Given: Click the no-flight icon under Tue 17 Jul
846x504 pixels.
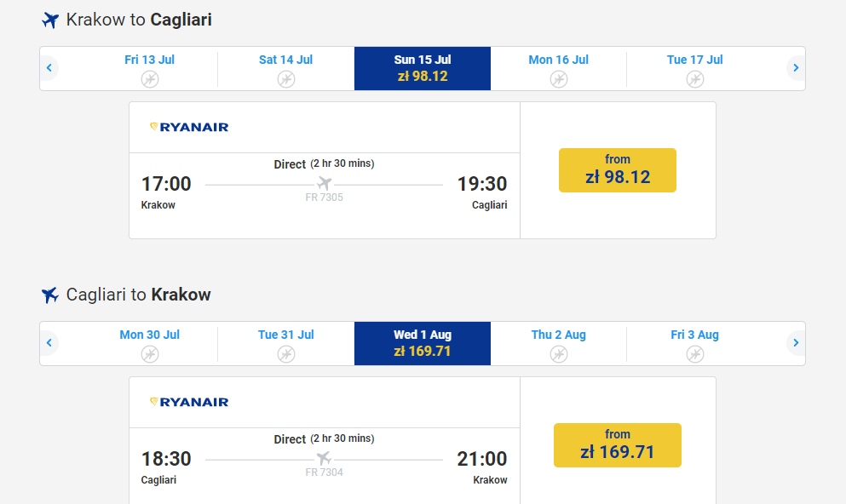Looking at the screenshot, I should tap(695, 79).
